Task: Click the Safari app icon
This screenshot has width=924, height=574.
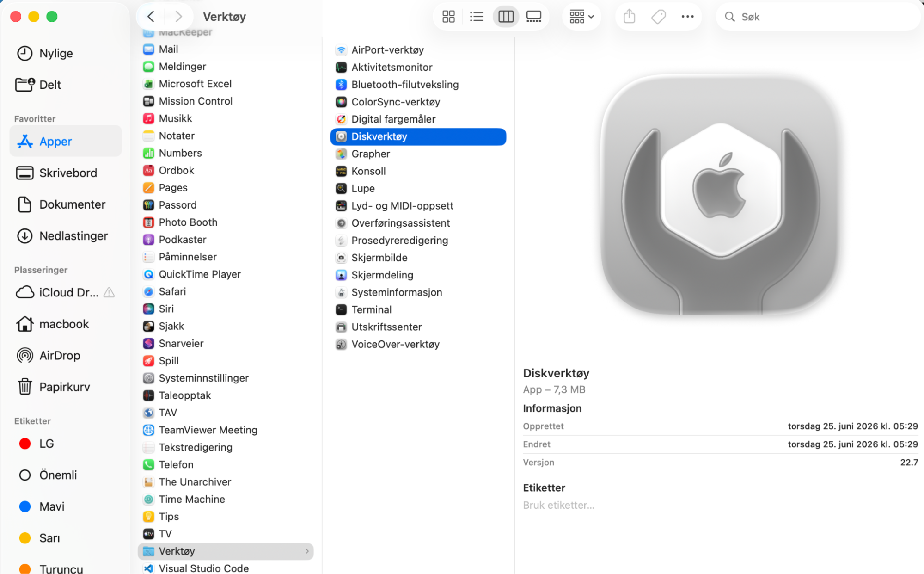Action: (x=148, y=291)
